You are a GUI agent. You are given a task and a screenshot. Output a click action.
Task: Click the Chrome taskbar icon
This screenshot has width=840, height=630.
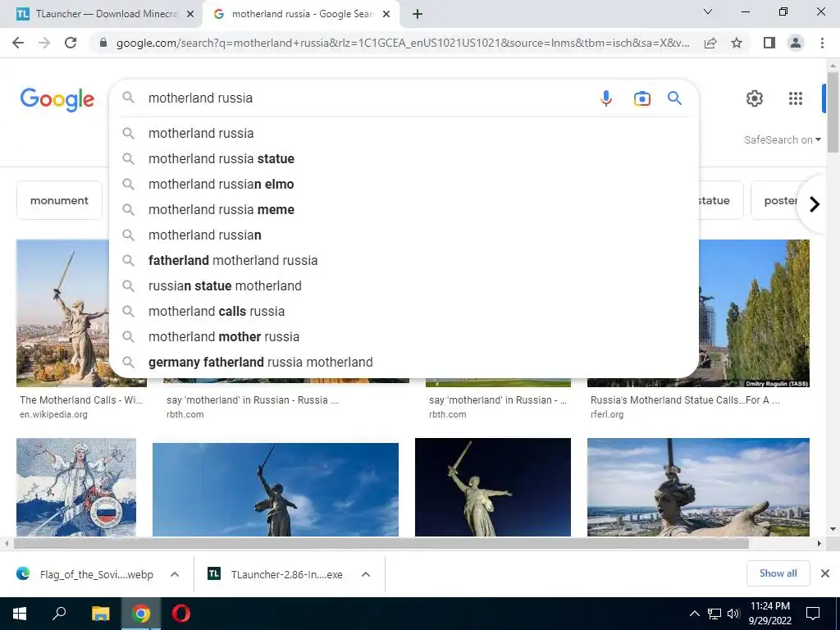pyautogui.click(x=141, y=614)
